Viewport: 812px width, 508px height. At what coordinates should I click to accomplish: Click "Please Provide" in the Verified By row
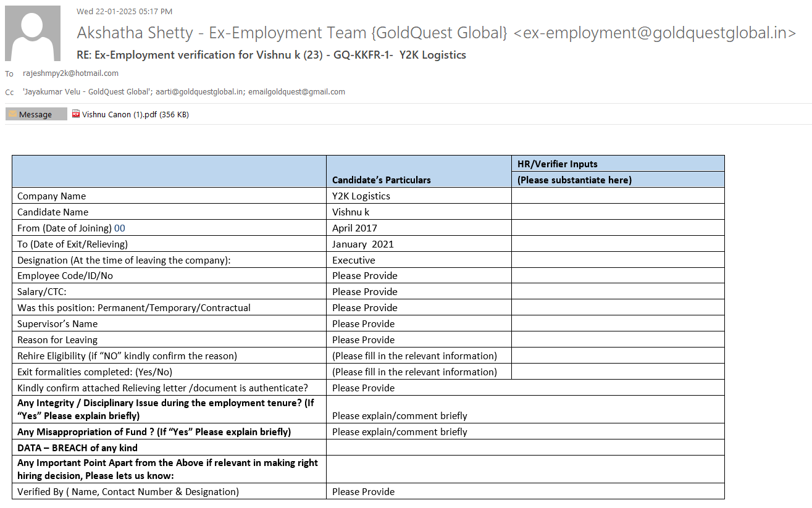(363, 491)
